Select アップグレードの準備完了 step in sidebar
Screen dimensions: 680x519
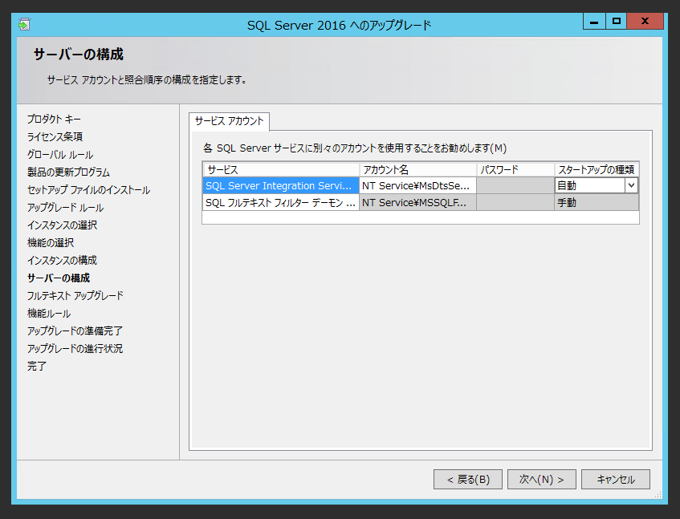point(75,331)
